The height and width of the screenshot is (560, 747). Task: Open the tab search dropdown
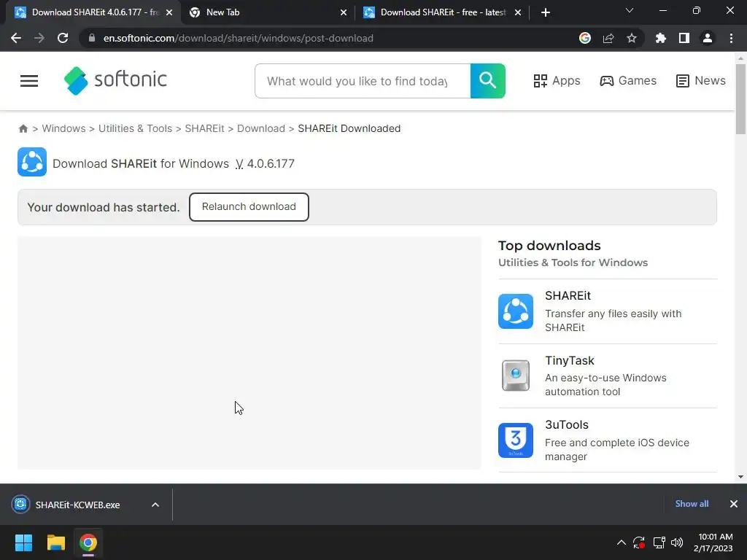point(630,10)
